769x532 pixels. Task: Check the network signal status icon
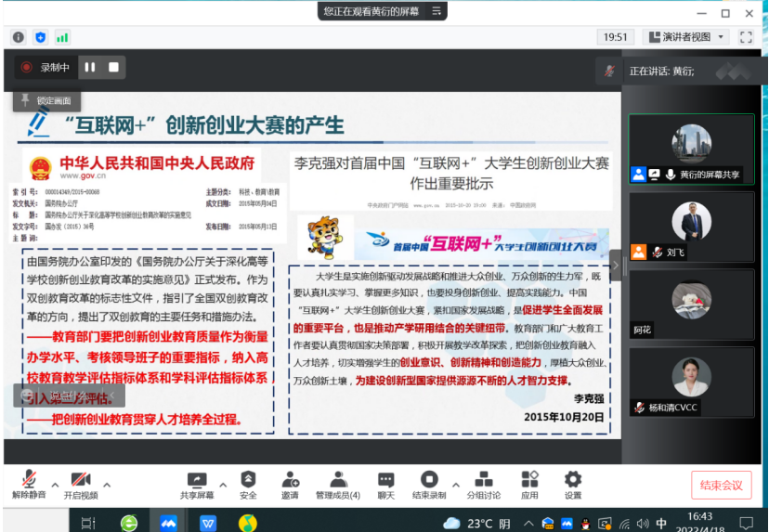(x=62, y=37)
